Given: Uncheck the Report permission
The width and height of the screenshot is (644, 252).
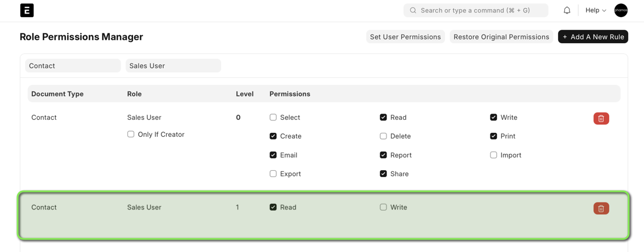Looking at the screenshot, I should 383,155.
